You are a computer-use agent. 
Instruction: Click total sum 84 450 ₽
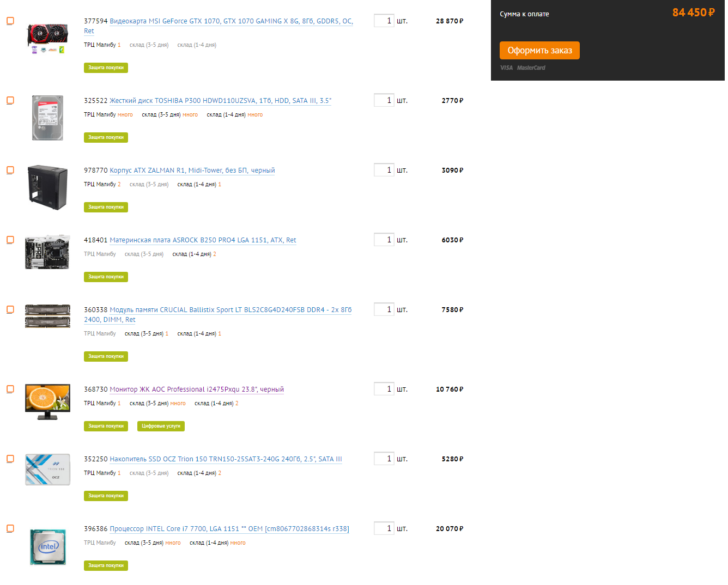693,13
